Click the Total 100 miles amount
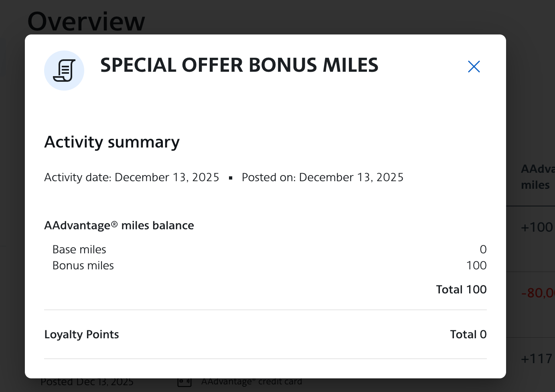This screenshot has width=555, height=392. (461, 289)
